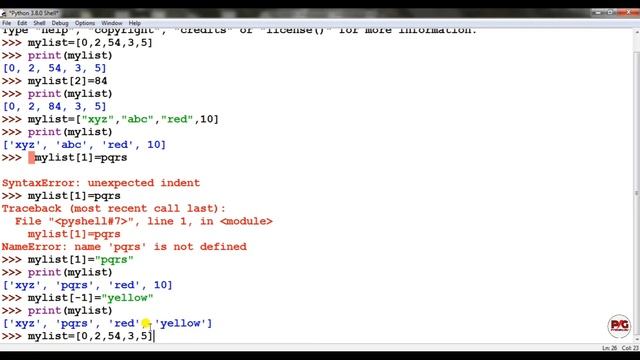640x360 pixels.
Task: Minimize the Python Shell window
Action: click(598, 13)
